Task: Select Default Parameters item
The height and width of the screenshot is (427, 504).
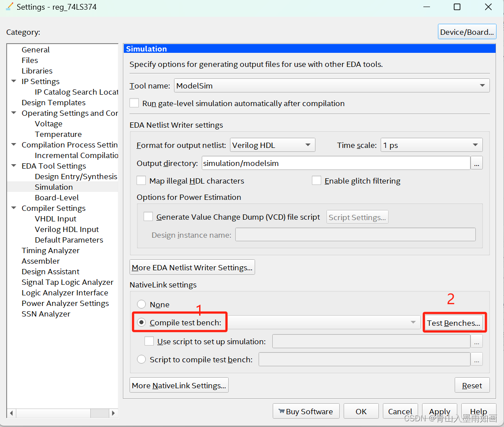Action: tap(69, 240)
